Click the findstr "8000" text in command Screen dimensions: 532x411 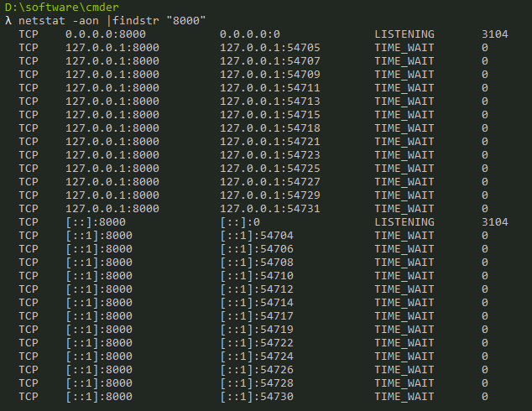(159, 21)
